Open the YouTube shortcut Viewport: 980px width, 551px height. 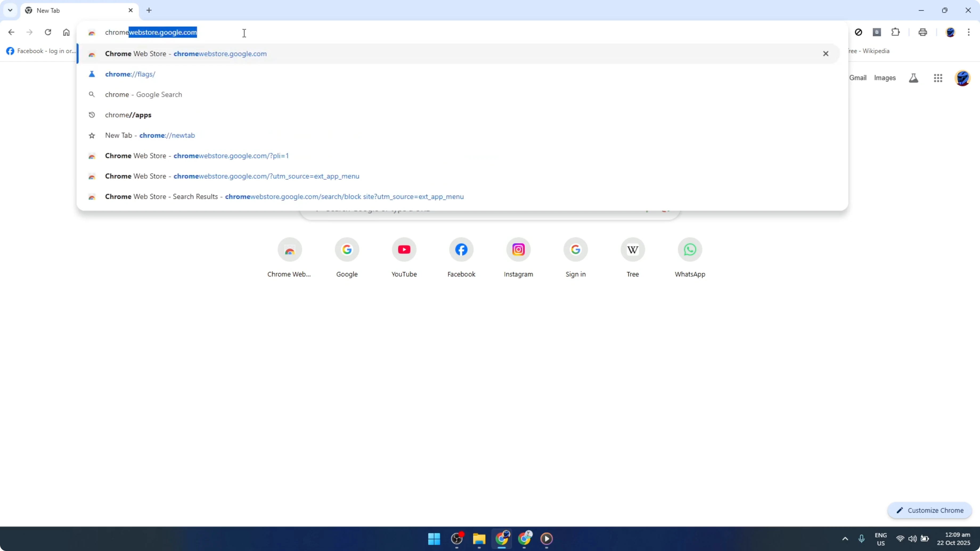tap(404, 249)
